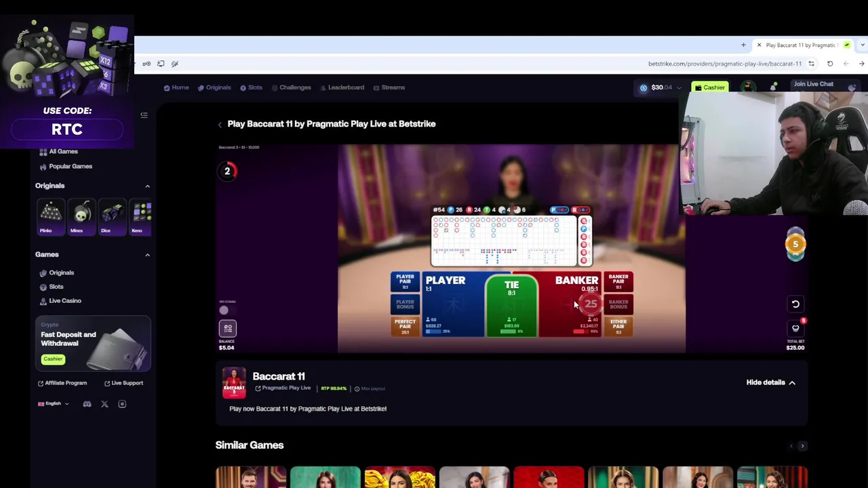Image resolution: width=868 pixels, height=488 pixels.
Task: Open Discord social icon in sidebar
Action: tap(87, 404)
